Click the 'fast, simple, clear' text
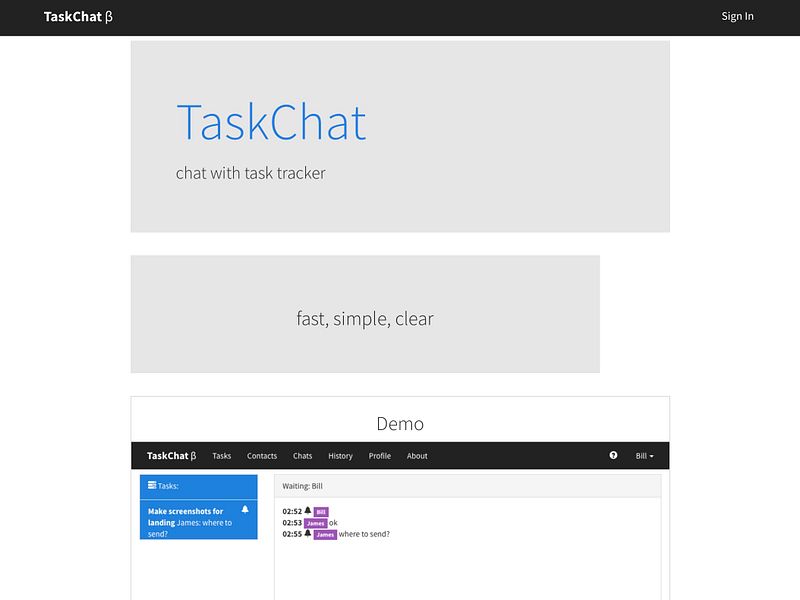Screen dimensions: 800x600 click(x=365, y=318)
